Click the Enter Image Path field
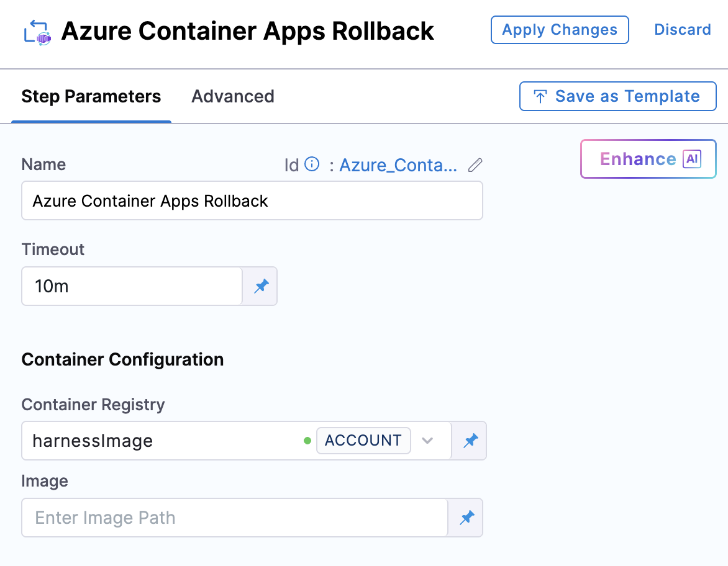This screenshot has height=566, width=728. [x=235, y=518]
